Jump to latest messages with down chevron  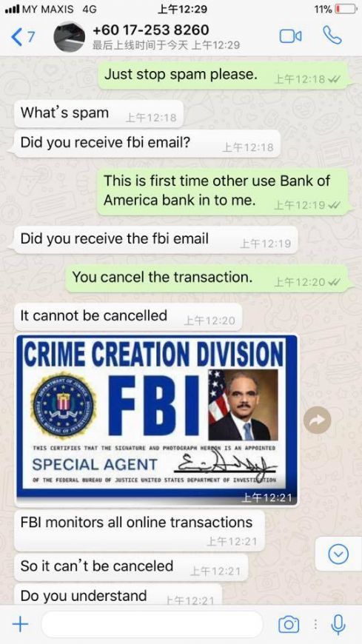coord(338,555)
